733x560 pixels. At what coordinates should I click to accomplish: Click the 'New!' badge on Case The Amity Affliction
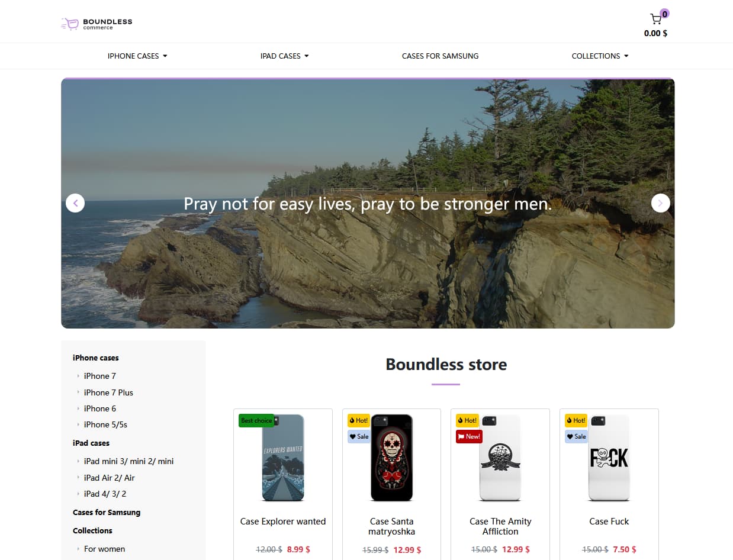pos(469,436)
